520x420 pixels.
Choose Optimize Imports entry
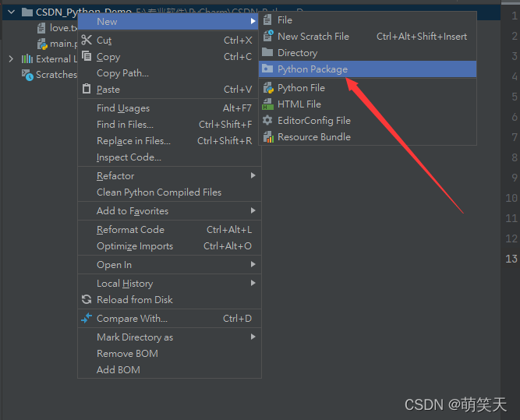[x=169, y=246]
